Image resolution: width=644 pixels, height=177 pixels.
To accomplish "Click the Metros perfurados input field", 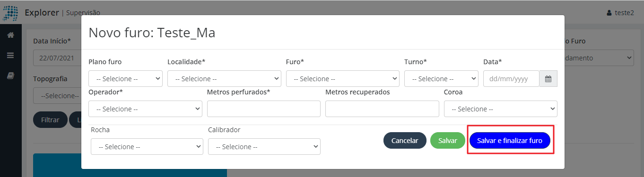I will click(x=264, y=109).
